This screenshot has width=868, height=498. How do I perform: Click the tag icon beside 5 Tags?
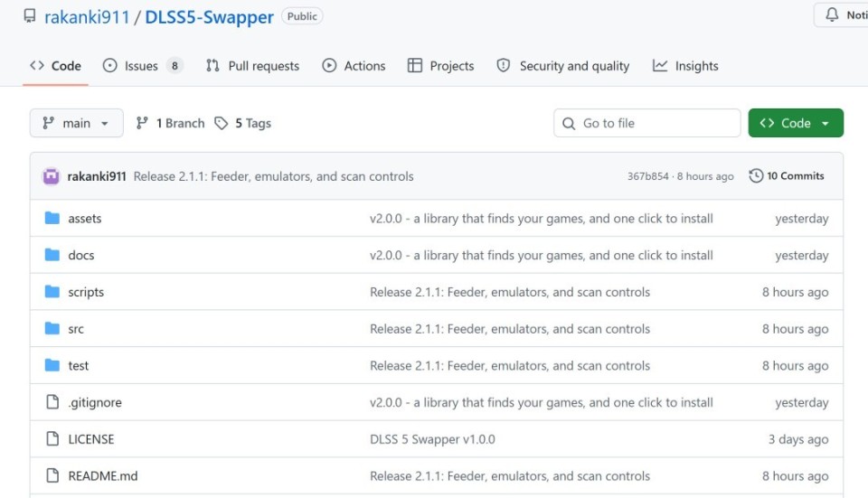click(x=221, y=123)
